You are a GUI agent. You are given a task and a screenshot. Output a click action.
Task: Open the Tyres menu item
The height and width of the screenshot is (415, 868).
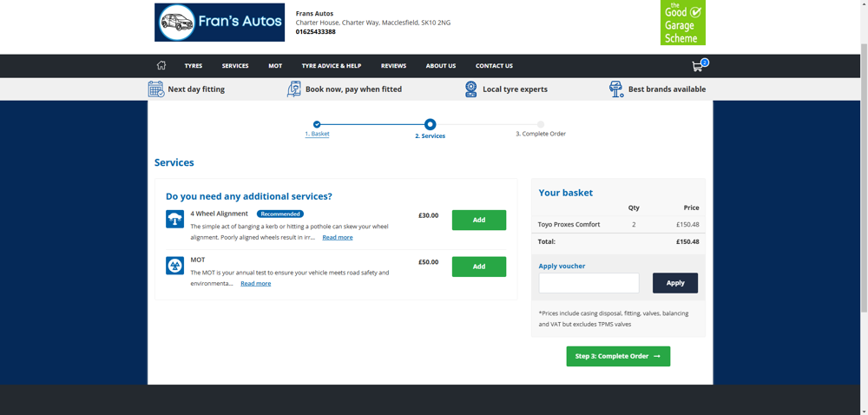[x=194, y=66]
